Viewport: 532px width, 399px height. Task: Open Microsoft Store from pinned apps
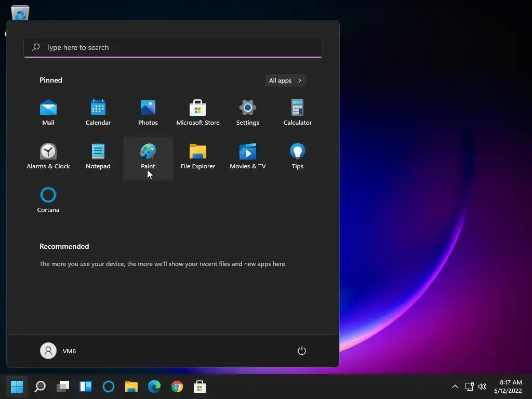198,113
